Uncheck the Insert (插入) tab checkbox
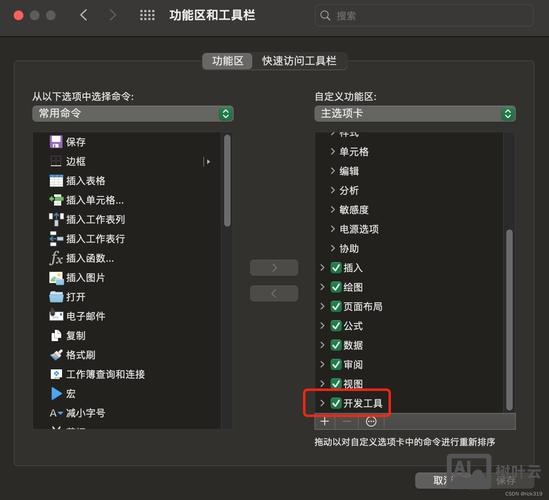 336,268
